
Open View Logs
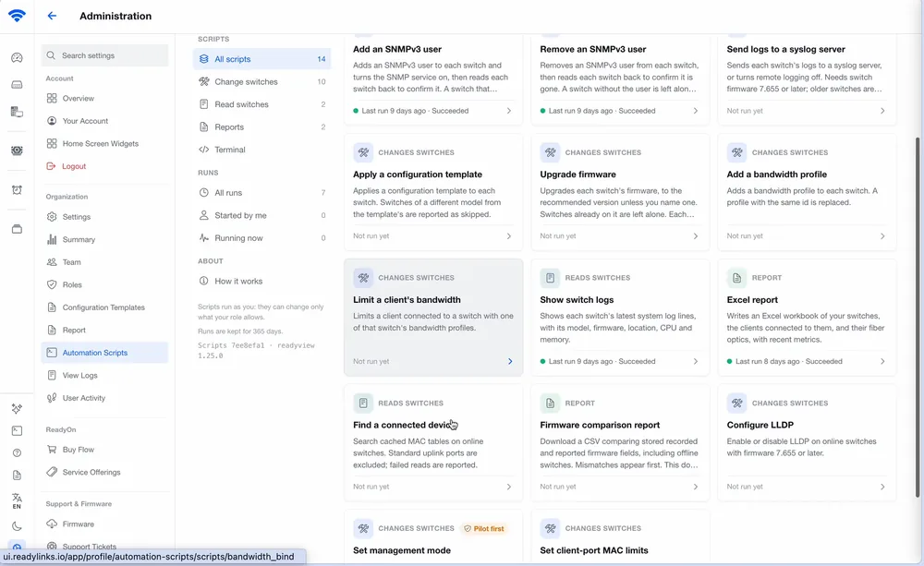[x=105, y=375]
